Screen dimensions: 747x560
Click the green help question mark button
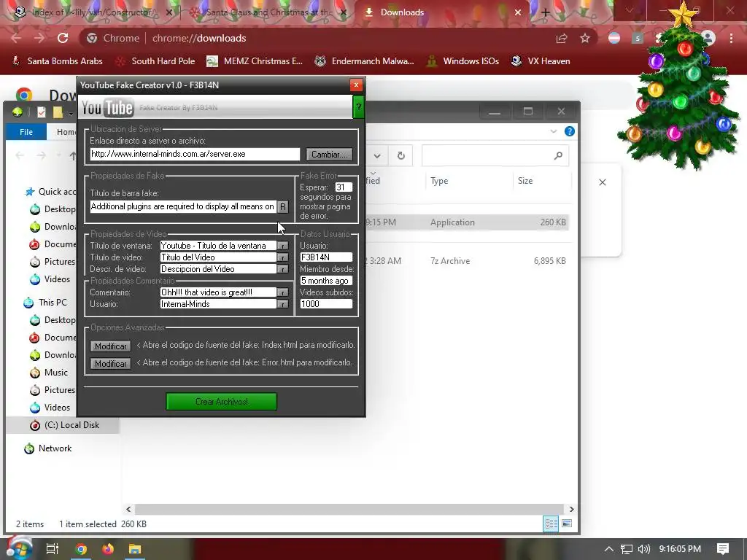(358, 107)
